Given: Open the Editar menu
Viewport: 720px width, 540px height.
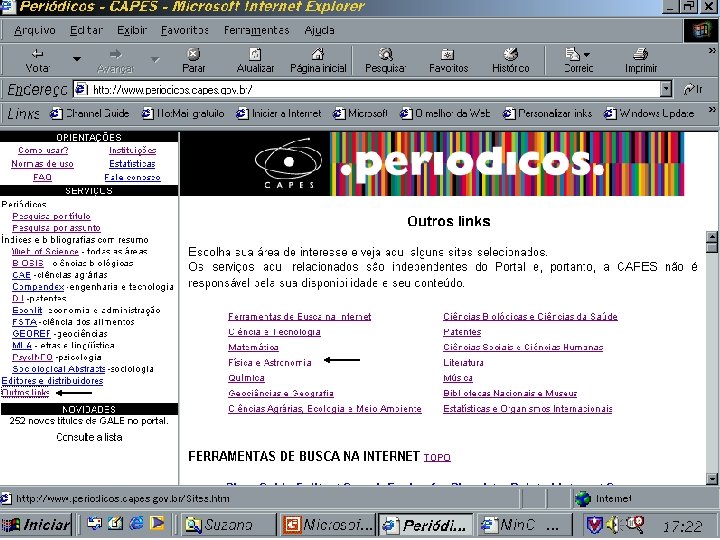Looking at the screenshot, I should (x=86, y=30).
